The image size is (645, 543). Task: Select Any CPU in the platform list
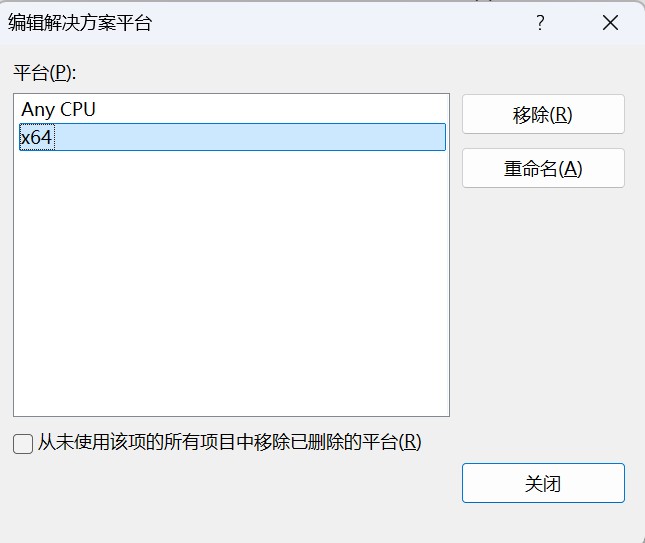pyautogui.click(x=59, y=109)
